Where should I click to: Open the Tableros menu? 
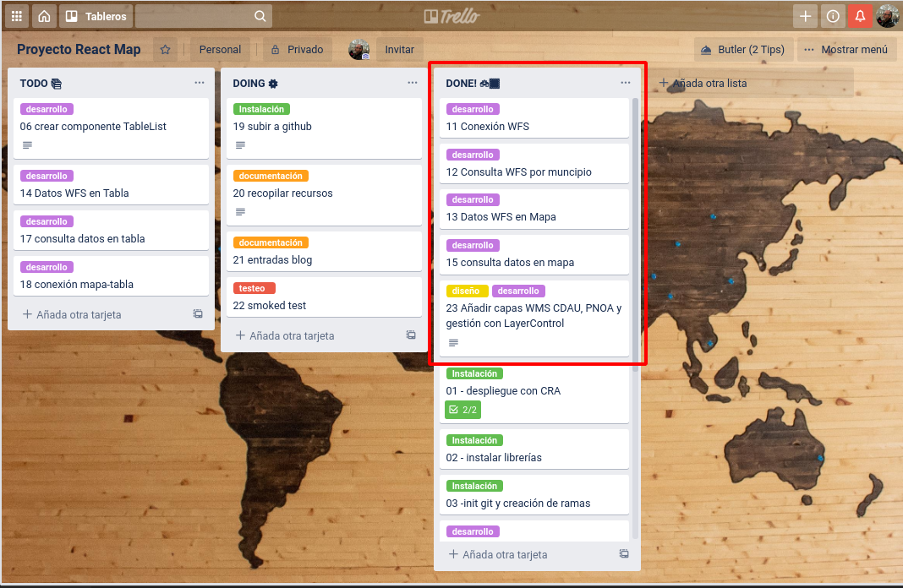pos(96,15)
